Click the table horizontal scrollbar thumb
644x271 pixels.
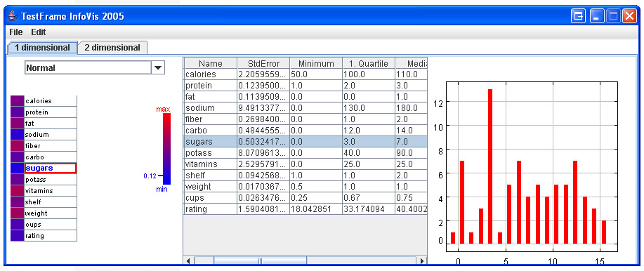coord(260,260)
